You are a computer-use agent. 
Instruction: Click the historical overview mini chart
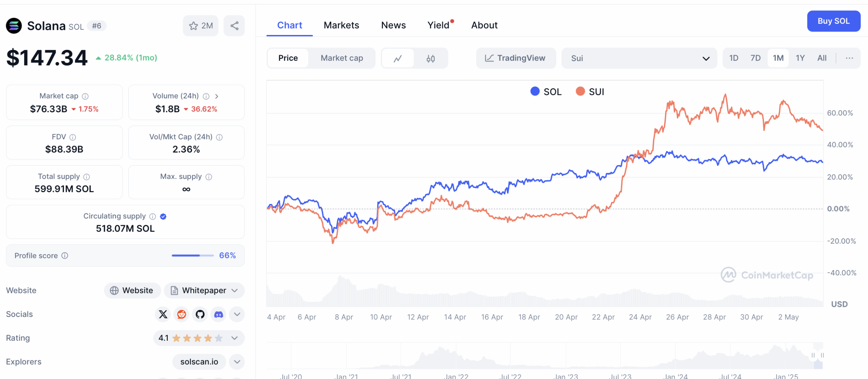click(545, 356)
